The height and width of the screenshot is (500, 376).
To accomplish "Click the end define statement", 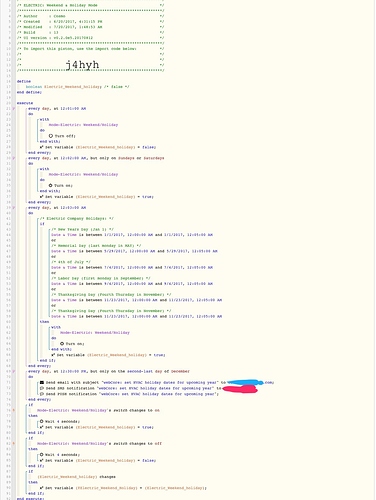I will point(29,92).
